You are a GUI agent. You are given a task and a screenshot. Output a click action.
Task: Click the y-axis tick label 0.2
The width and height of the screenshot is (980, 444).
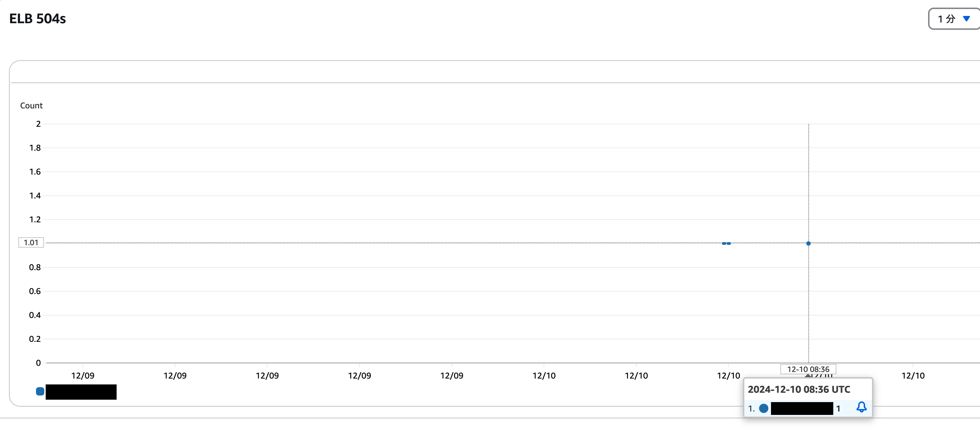[35, 339]
